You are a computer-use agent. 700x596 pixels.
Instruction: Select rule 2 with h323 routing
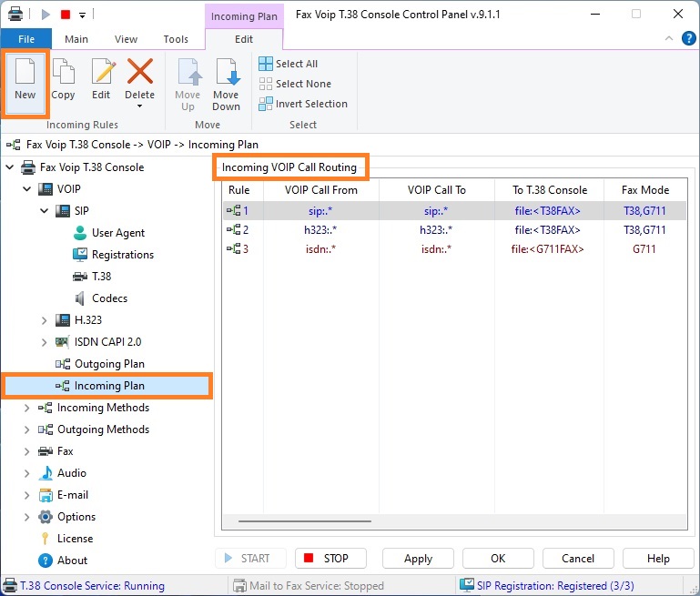click(x=454, y=229)
